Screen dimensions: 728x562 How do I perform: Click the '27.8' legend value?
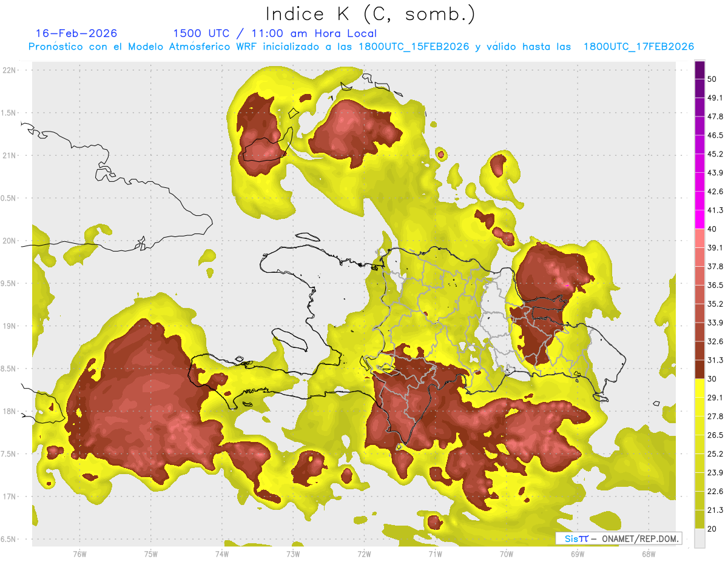(715, 416)
